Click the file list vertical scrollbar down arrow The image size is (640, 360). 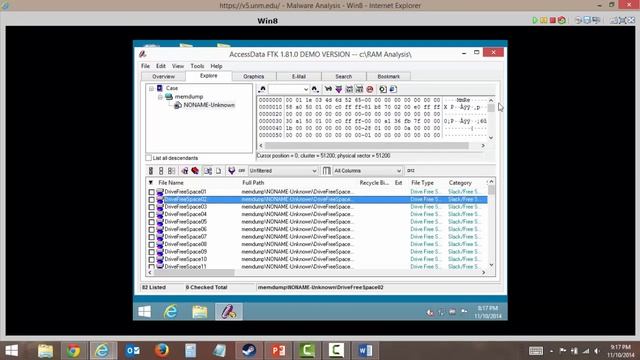491,265
